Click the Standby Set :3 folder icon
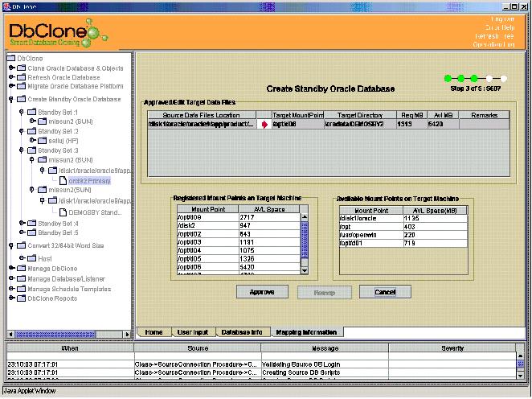This screenshot has height=399, width=532. 31,150
